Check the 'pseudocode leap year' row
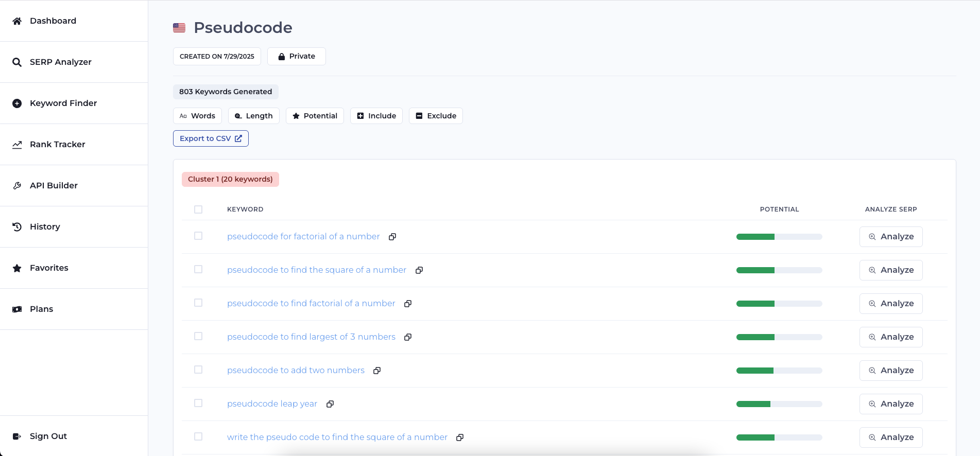Screen dimensions: 980x456 pos(198,403)
